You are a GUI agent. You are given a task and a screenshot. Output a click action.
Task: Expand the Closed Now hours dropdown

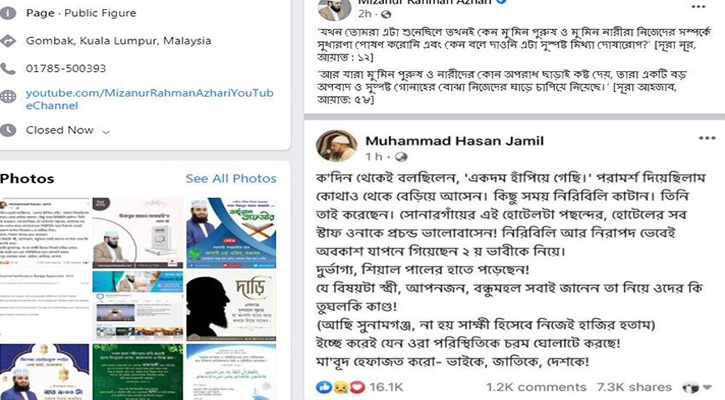[106, 132]
